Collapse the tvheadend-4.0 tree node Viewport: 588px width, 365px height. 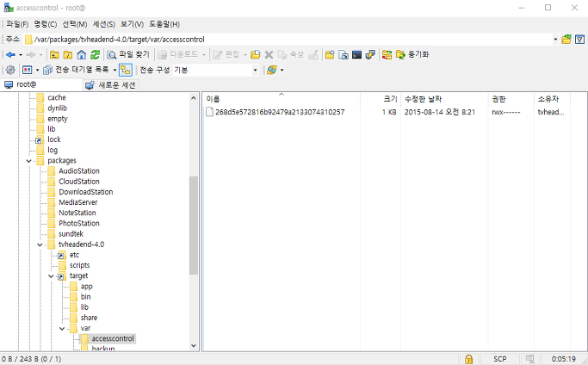point(40,244)
